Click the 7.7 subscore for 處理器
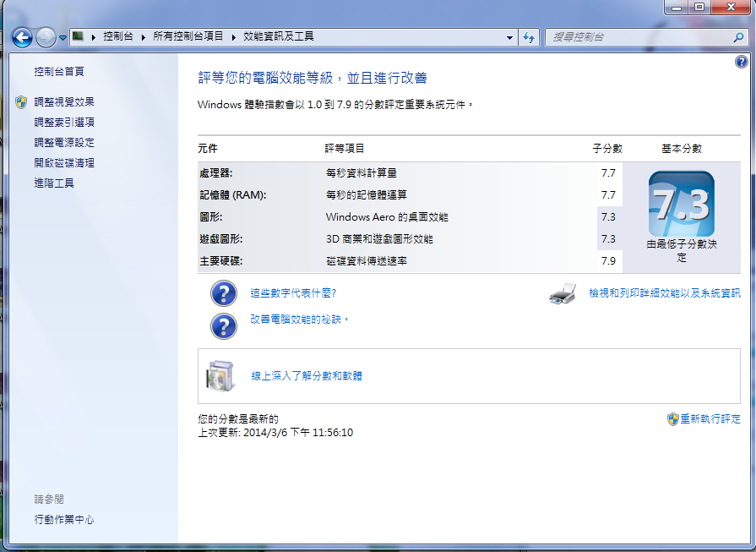Viewport: 756px width, 552px height. point(608,172)
